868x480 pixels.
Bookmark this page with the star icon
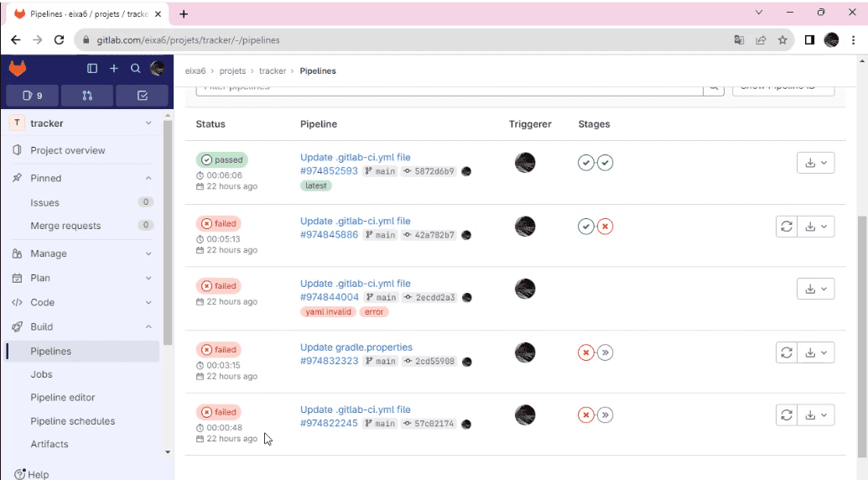point(782,39)
